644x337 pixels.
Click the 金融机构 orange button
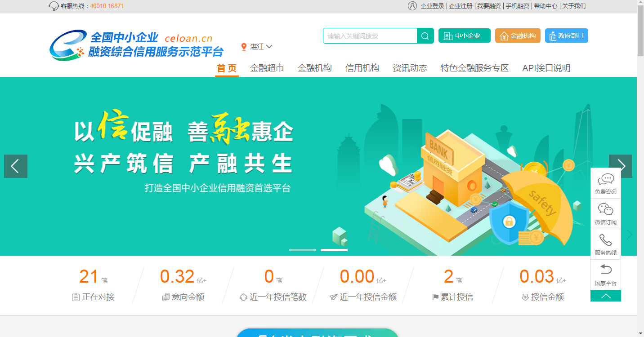[518, 36]
